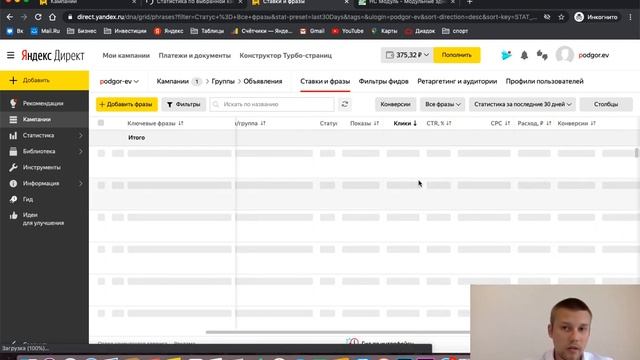Reload the page with the browser refresh button

pyautogui.click(x=38, y=17)
